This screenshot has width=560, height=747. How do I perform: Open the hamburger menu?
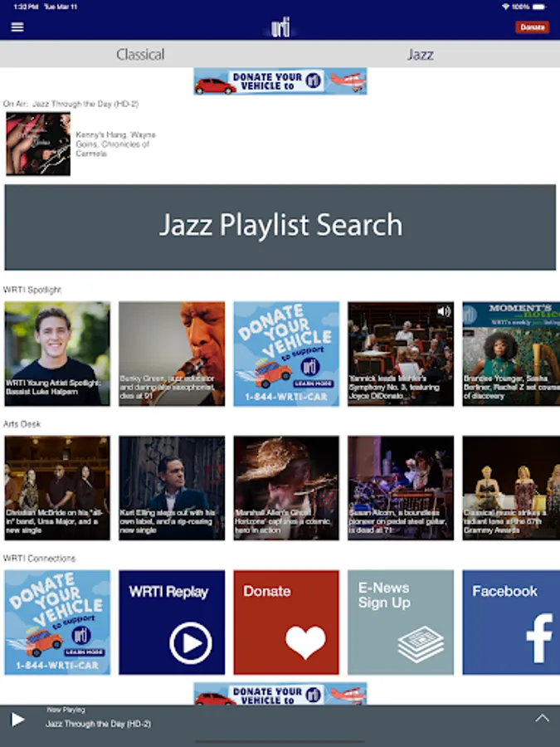[x=17, y=27]
